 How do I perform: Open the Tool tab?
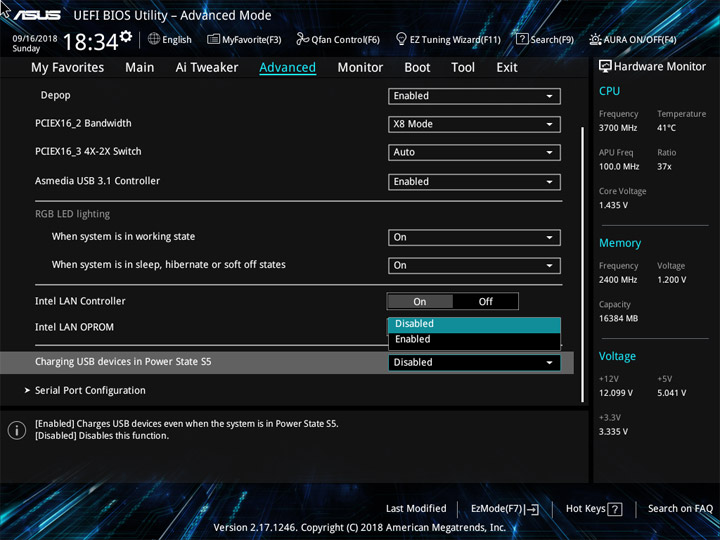pos(463,68)
